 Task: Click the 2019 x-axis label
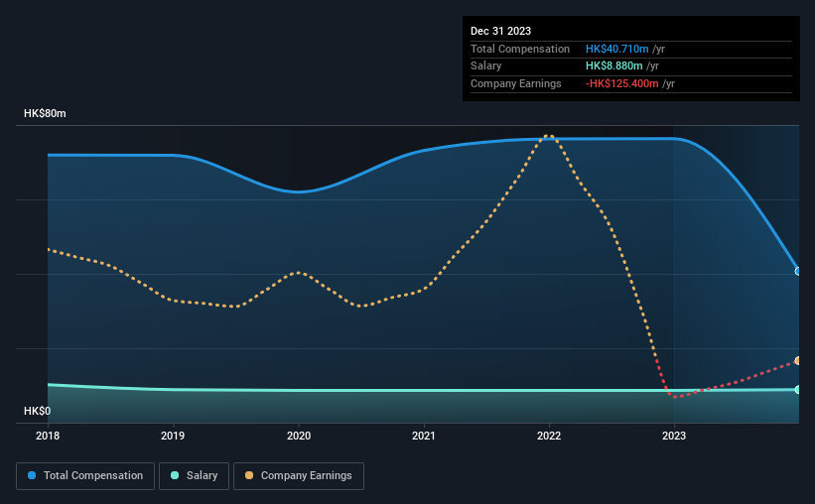(173, 436)
